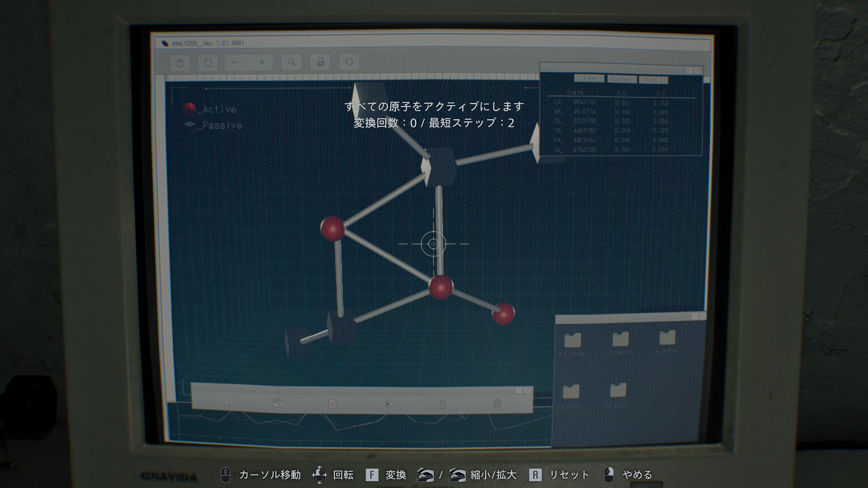868x488 pixels.
Task: Click the minus zoom-out toolbar button
Action: pyautogui.click(x=235, y=63)
